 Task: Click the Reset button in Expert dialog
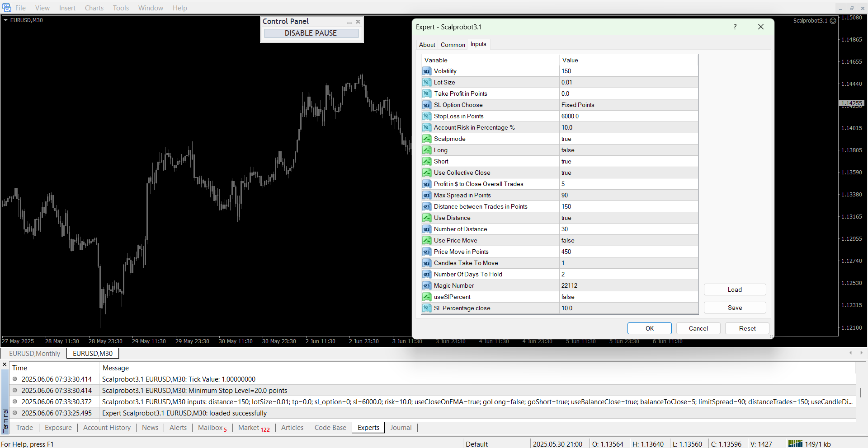747,328
